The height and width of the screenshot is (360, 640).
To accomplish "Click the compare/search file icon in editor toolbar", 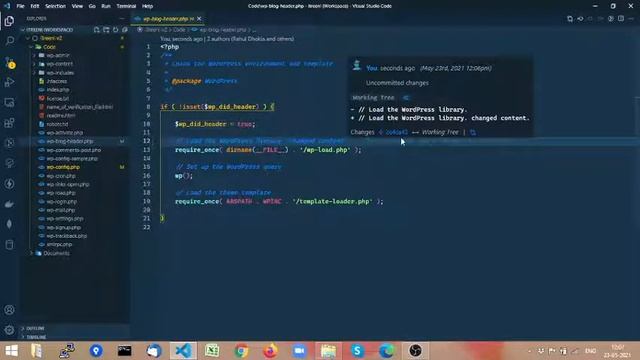I will (570, 19).
